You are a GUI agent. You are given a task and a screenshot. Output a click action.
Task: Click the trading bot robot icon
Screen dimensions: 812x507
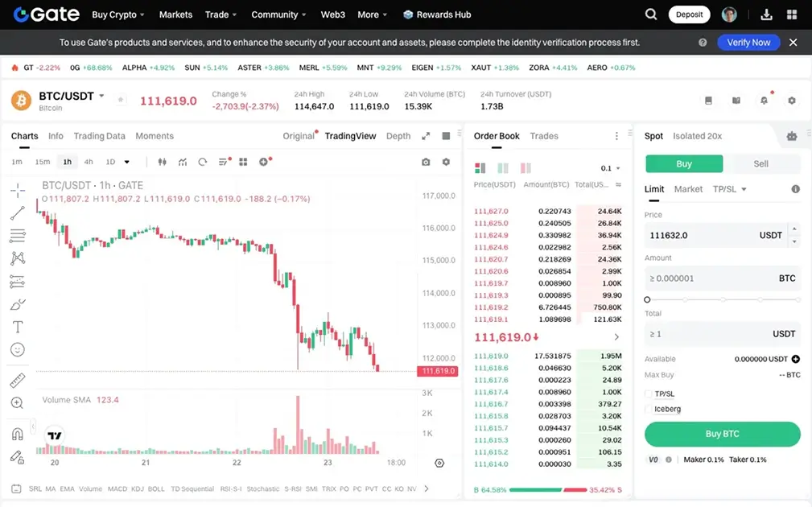tap(792, 136)
